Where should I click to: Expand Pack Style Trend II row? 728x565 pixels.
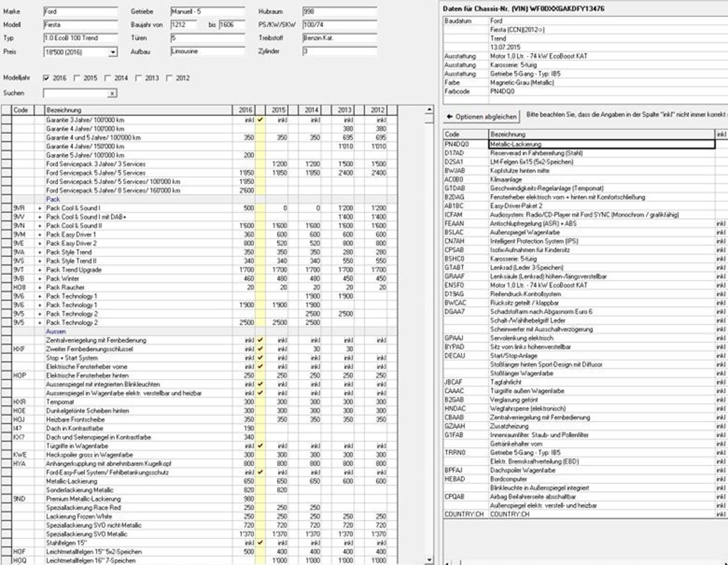pyautogui.click(x=40, y=261)
